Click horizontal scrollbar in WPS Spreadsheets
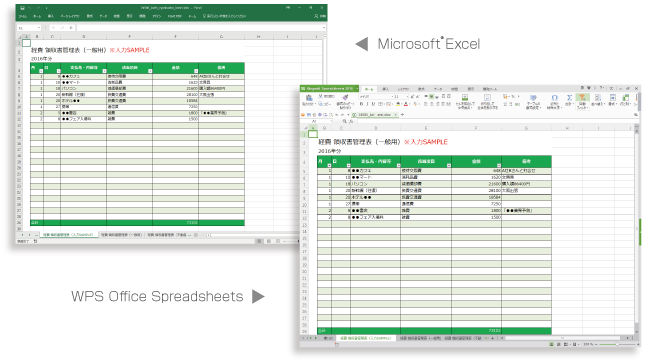Viewport: 646px width, 364px height. [562, 338]
